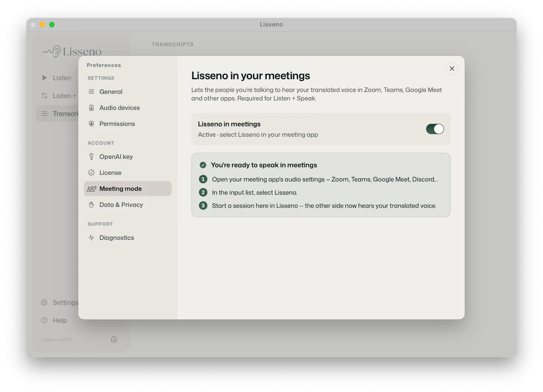
Task: Open Settings from main sidebar
Action: [x=57, y=302]
